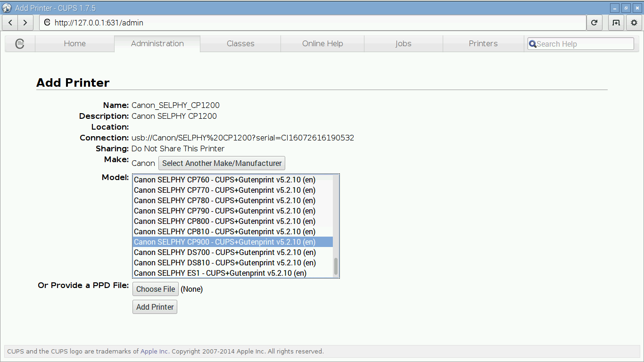
Task: Follow the Apple Inc. link in footer
Action: pyautogui.click(x=154, y=351)
